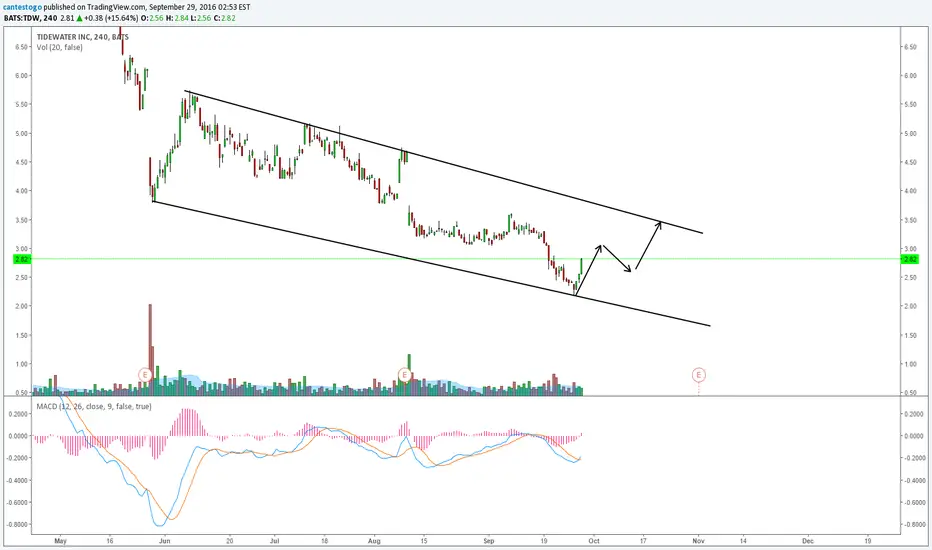Click the Aug label on the time axis
Screen dimensions: 932x550
[374, 541]
